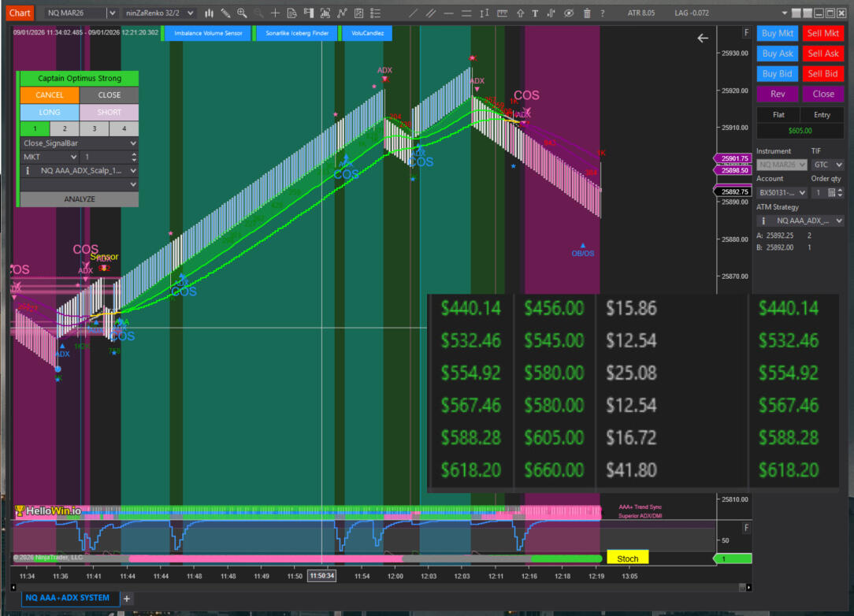Image resolution: width=854 pixels, height=616 pixels.
Task: Select the crosshair cursor tool
Action: pyautogui.click(x=275, y=13)
